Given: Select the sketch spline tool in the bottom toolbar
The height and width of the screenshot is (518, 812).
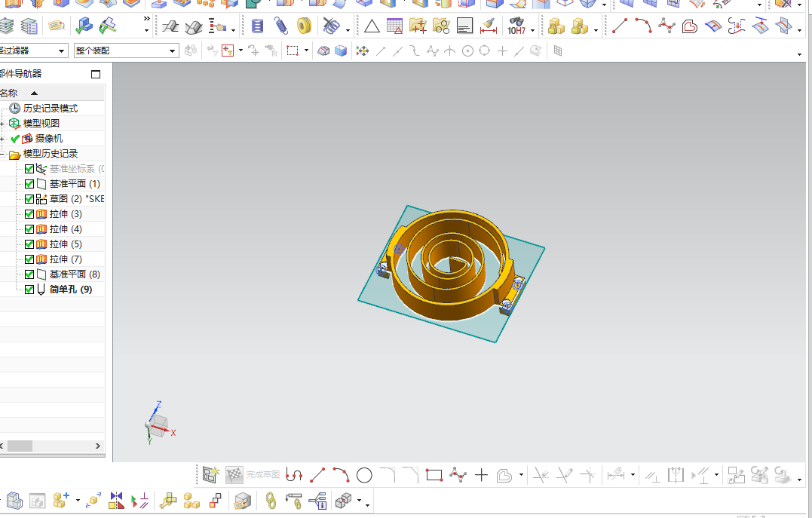Looking at the screenshot, I should click(458, 475).
